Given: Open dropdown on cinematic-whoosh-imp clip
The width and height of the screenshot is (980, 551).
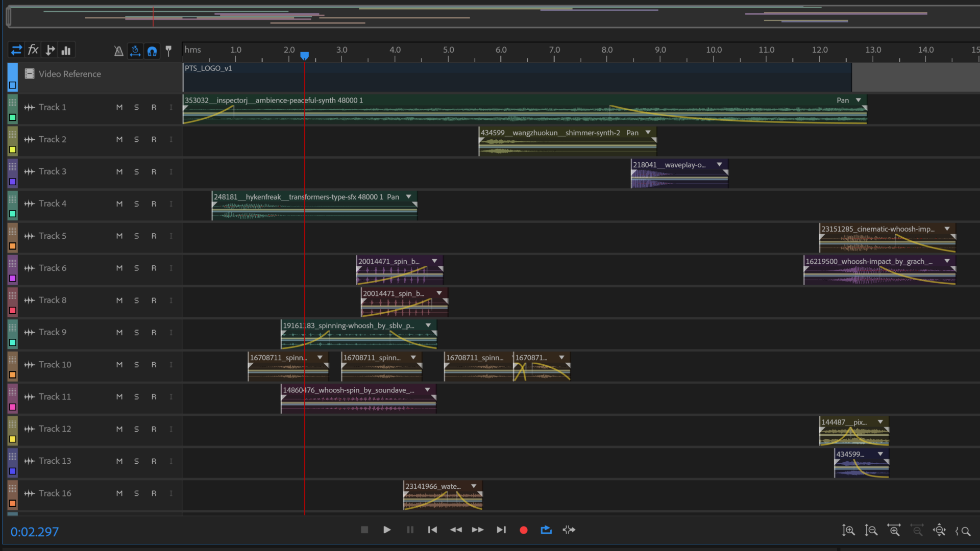Looking at the screenshot, I should (x=947, y=229).
